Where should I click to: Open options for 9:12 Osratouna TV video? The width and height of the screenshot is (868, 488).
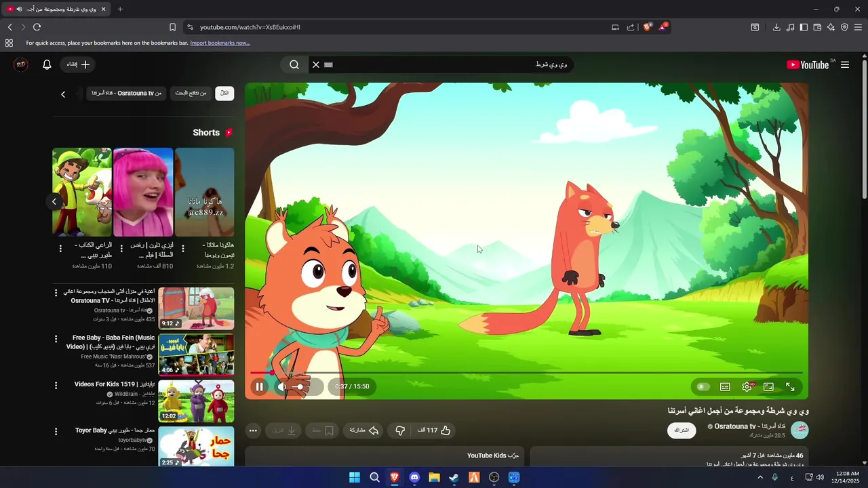point(56,293)
